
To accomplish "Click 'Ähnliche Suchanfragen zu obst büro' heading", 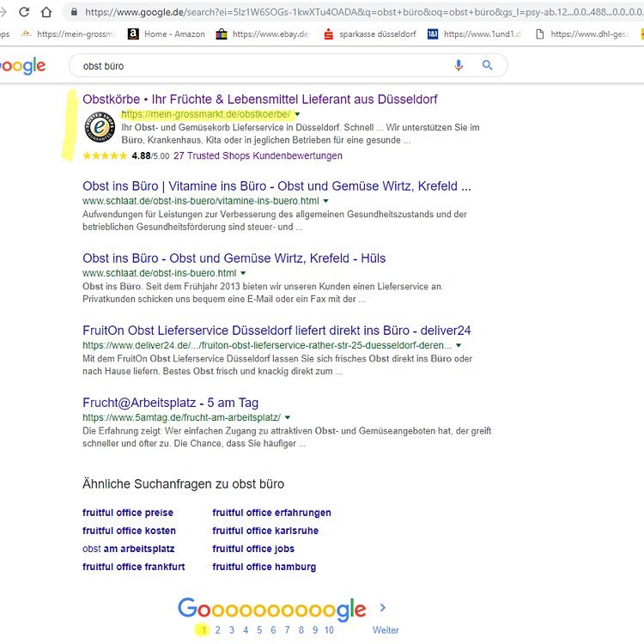I will 183,483.
